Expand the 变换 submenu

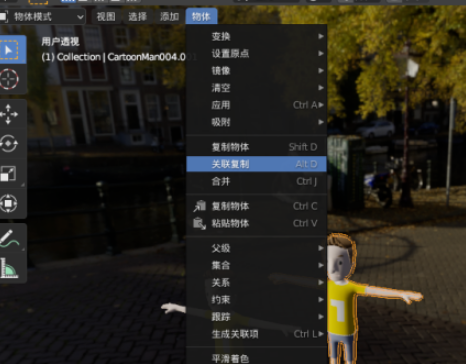[256, 36]
